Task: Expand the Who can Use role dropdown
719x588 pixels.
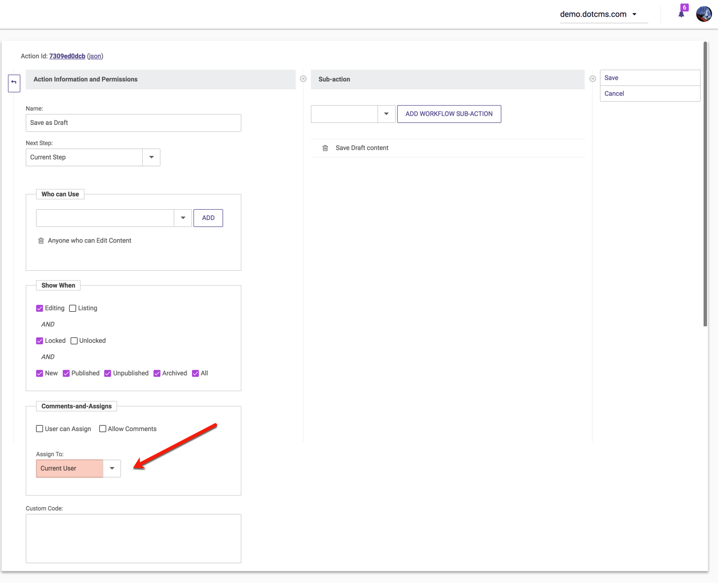Action: click(183, 218)
